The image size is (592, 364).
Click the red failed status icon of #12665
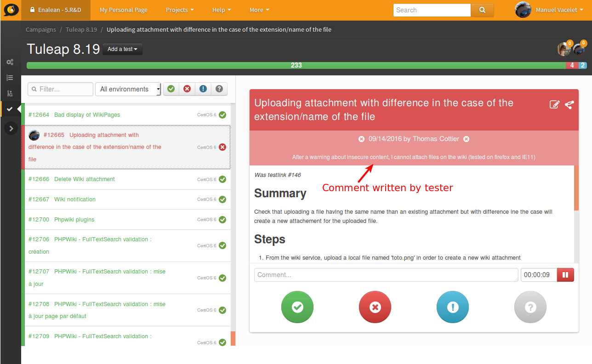pos(222,147)
